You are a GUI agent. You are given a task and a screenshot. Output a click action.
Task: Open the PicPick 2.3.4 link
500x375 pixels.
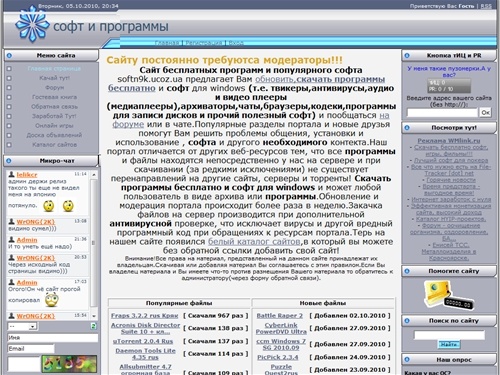tap(278, 357)
